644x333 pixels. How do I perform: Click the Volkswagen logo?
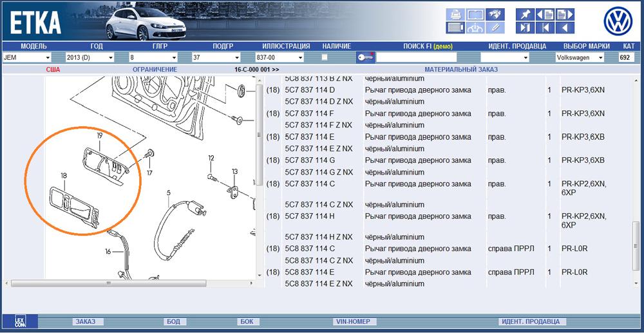coord(618,21)
